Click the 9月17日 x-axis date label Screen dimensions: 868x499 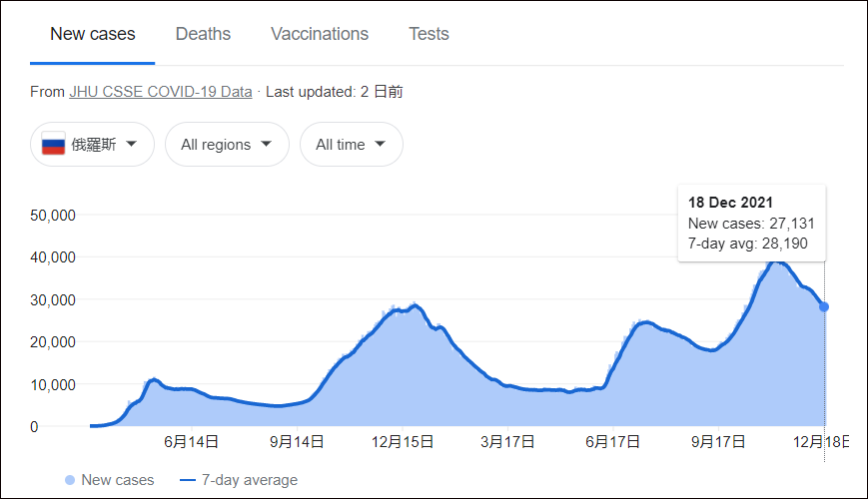click(717, 441)
